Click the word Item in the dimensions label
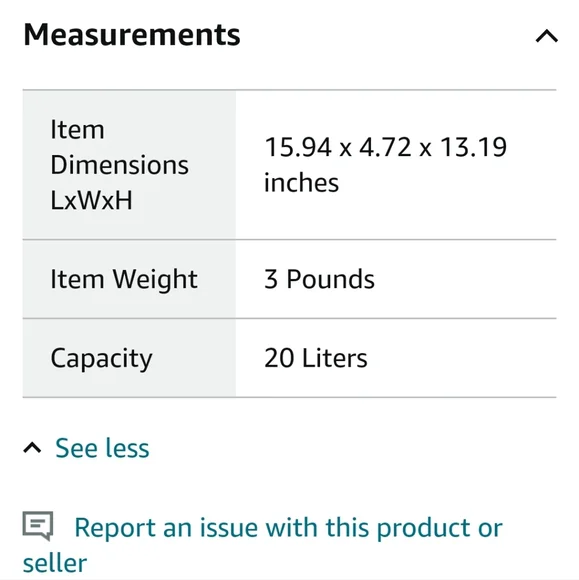Screen dimensions: 579x580 tap(77, 130)
